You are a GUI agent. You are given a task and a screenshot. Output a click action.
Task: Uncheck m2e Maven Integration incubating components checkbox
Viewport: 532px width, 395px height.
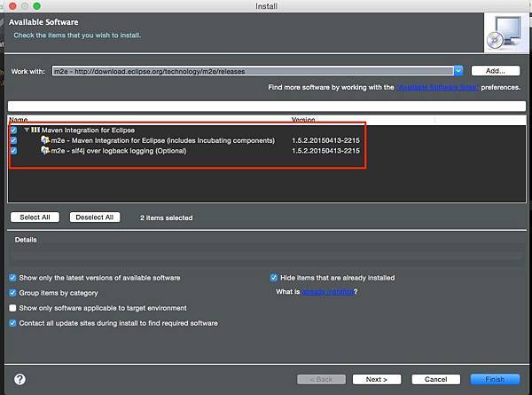pos(13,140)
